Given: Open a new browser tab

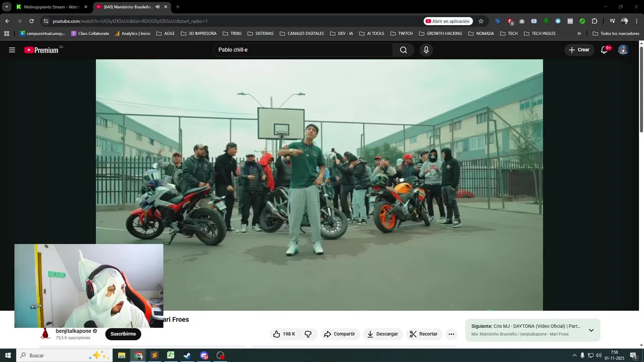Looking at the screenshot, I should 178,7.
